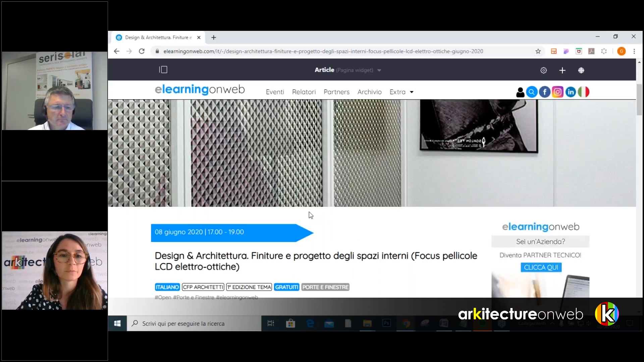
Task: Open Chrome three-dot menu
Action: [x=634, y=51]
